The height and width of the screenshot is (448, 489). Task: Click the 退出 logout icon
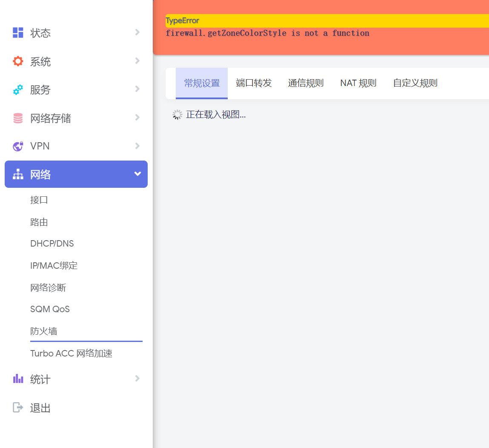pyautogui.click(x=17, y=408)
